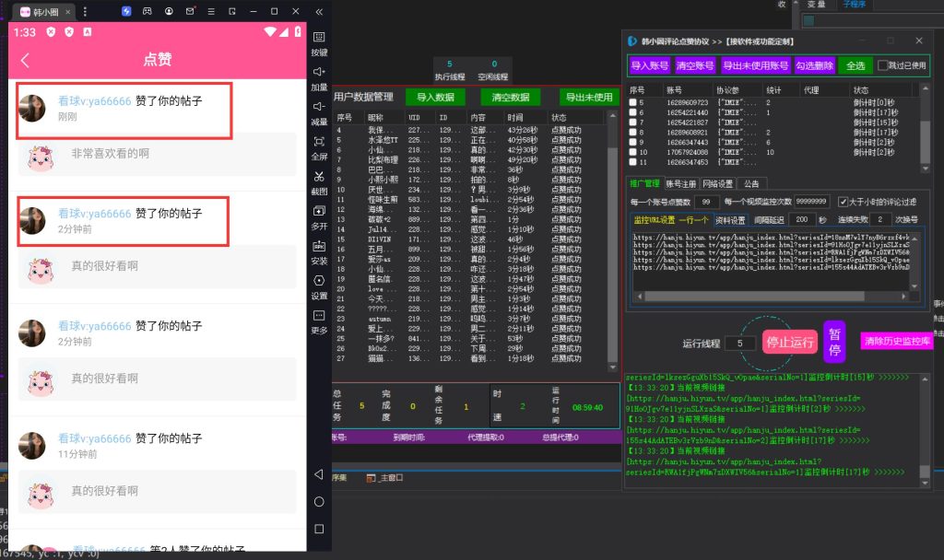Click the screen rotate icon in emulator titlebar
The width and height of the screenshot is (944, 560).
coord(232,11)
